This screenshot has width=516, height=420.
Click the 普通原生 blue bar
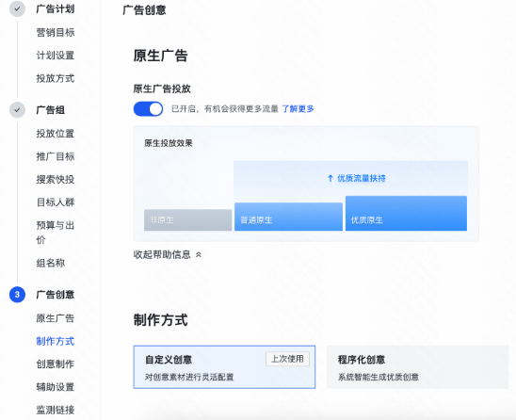(289, 217)
